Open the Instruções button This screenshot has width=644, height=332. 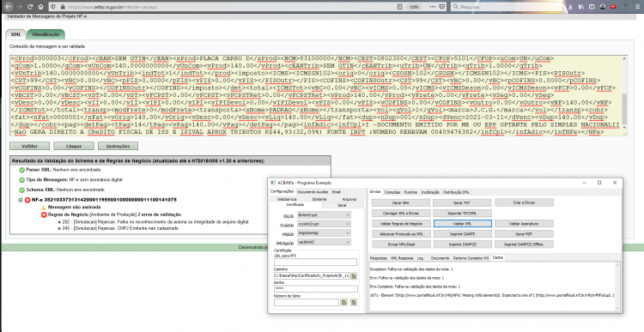pos(118,146)
